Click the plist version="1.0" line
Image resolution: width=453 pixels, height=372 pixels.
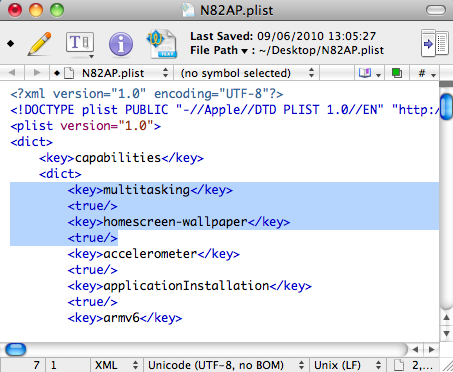tap(85, 126)
